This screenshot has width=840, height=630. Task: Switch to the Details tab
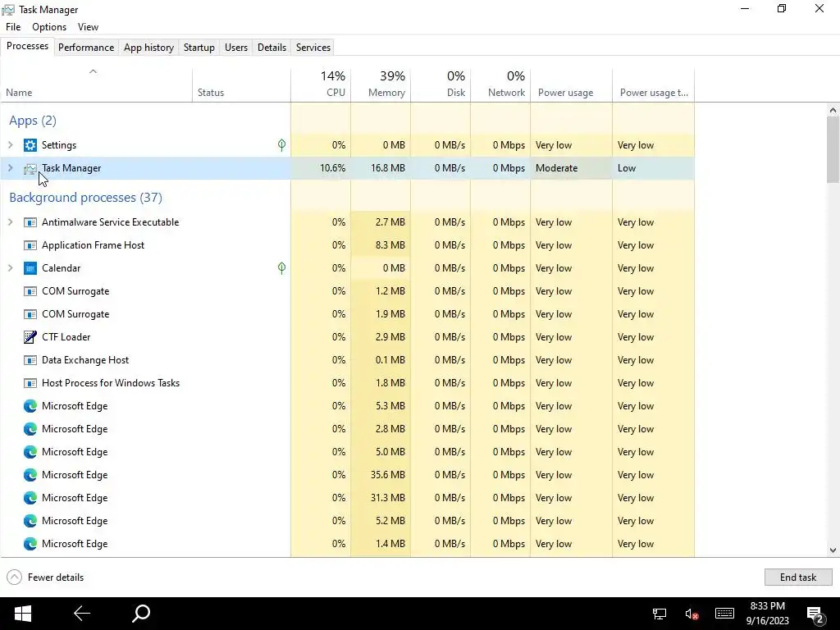(272, 47)
